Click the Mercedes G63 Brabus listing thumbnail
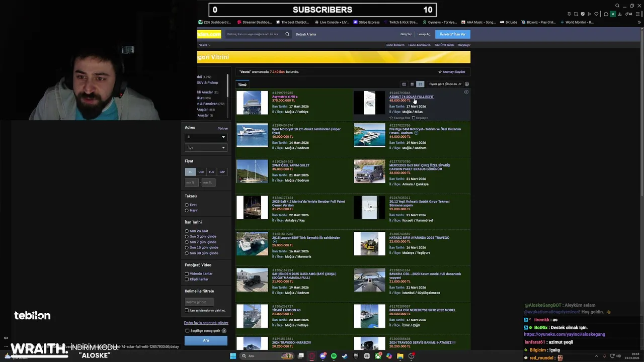 (369, 171)
